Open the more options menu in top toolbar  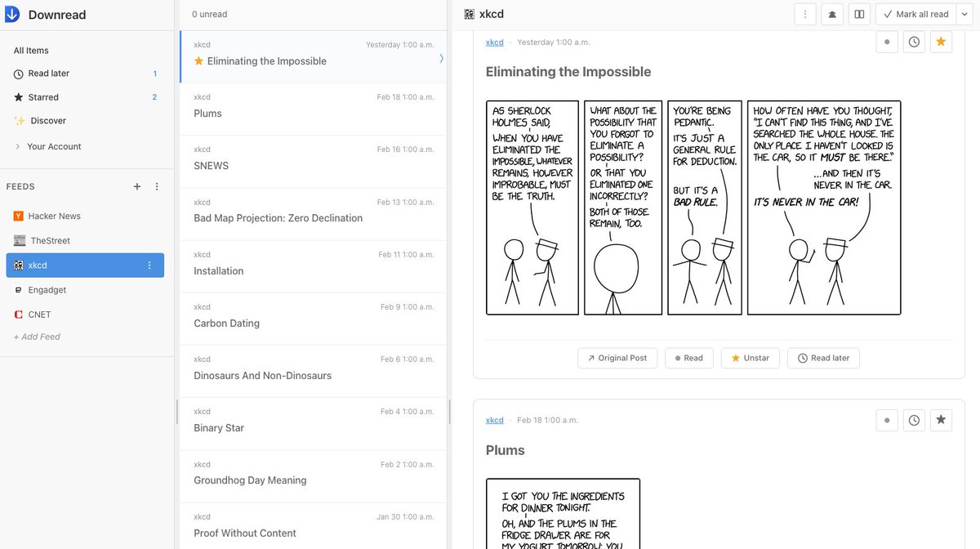coord(805,14)
